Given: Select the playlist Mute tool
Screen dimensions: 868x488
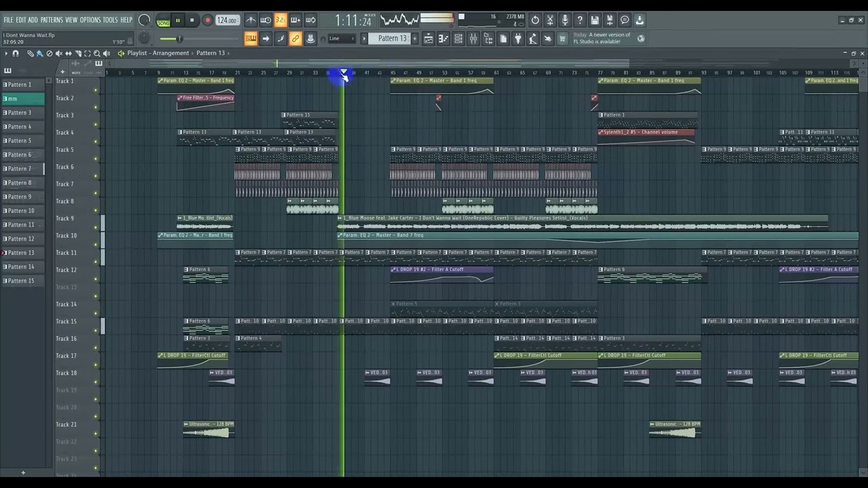Looking at the screenshot, I should 59,53.
